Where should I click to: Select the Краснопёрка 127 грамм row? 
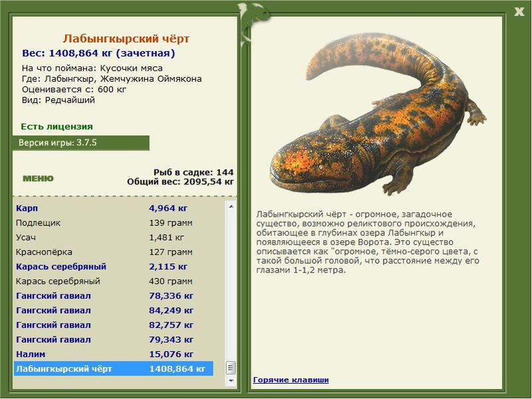coord(114,252)
